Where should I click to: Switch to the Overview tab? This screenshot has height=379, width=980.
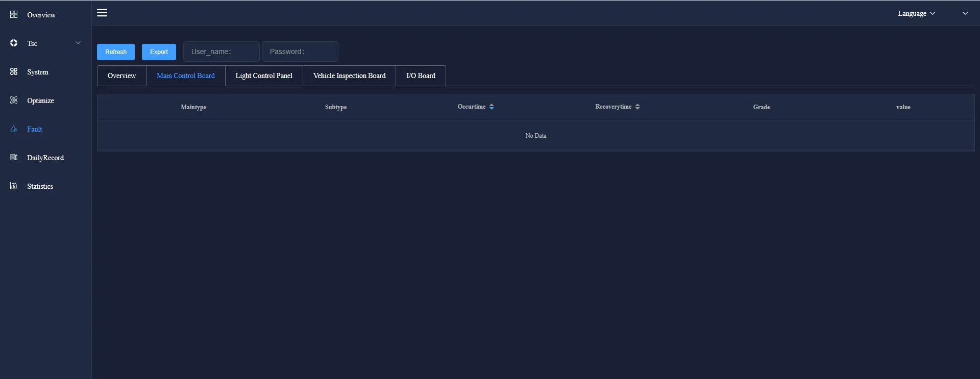tap(121, 75)
